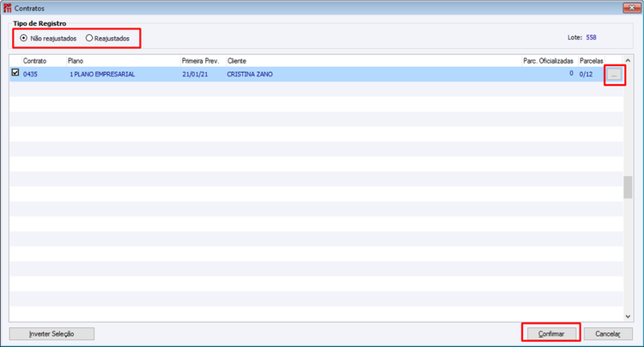644x347 pixels.
Task: Click the Lote number 558
Action: [x=591, y=38]
